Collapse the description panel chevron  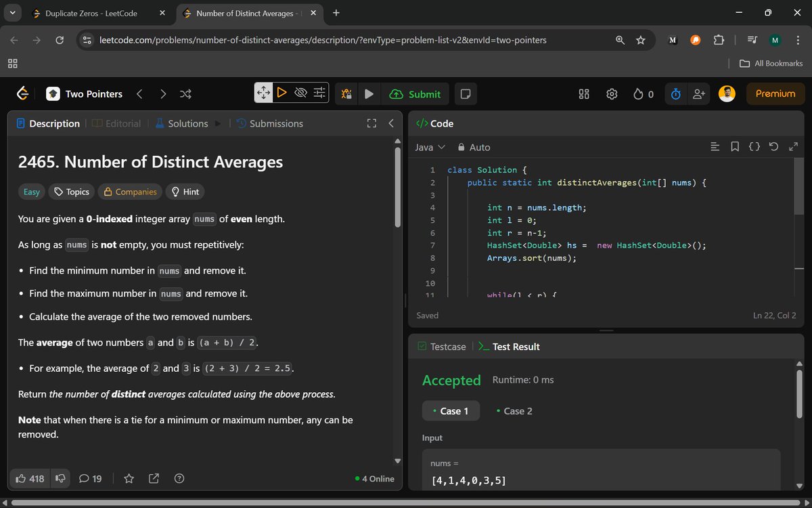click(x=390, y=123)
